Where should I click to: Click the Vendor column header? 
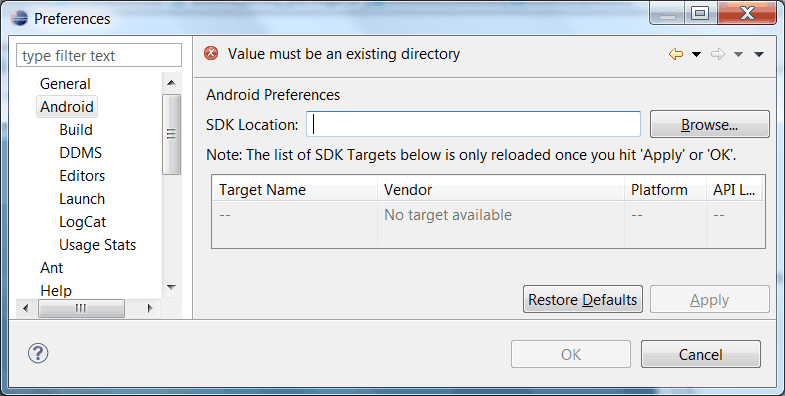pos(501,190)
